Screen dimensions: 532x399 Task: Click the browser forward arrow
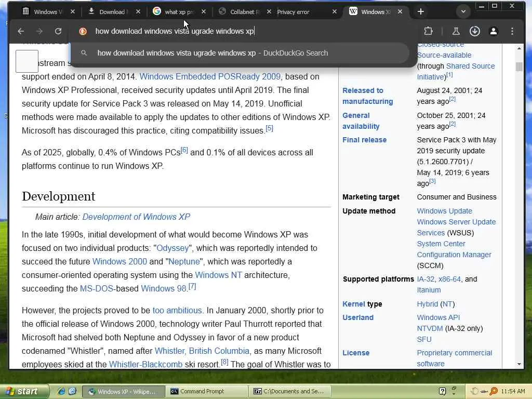point(39,31)
